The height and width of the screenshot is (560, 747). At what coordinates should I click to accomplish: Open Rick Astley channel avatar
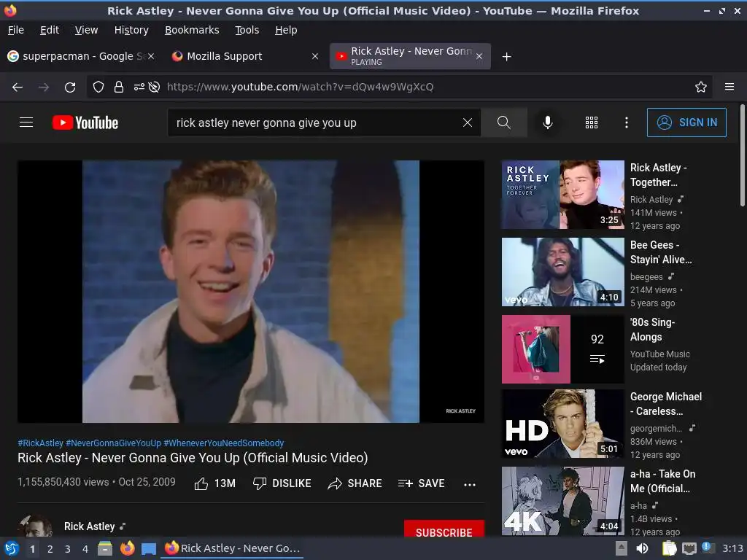click(35, 526)
